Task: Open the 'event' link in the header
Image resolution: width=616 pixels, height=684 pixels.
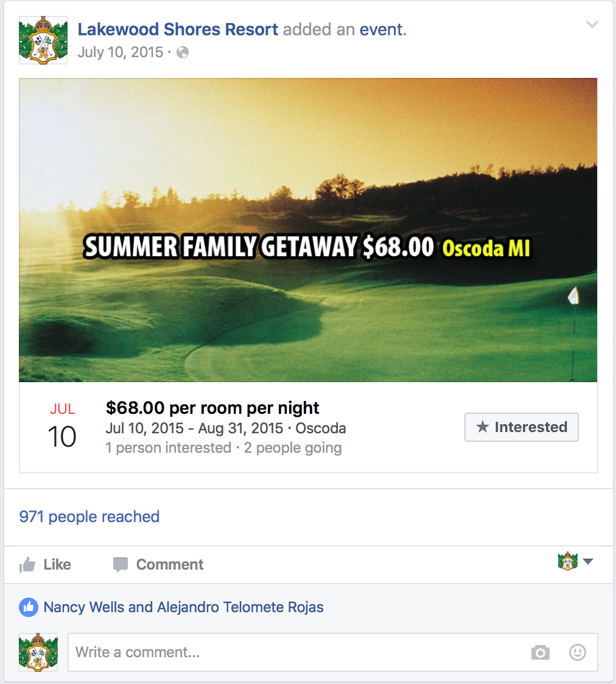Action: point(381,29)
